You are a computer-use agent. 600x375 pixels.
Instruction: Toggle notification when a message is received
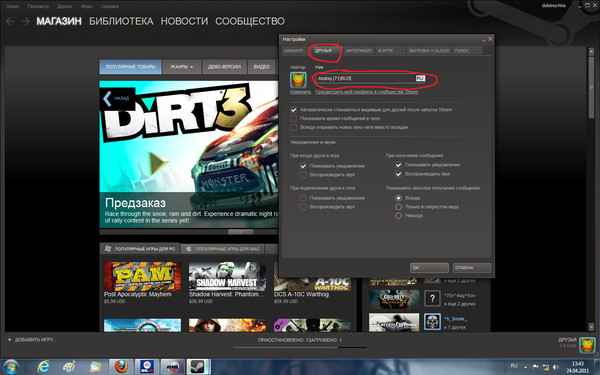[x=398, y=165]
